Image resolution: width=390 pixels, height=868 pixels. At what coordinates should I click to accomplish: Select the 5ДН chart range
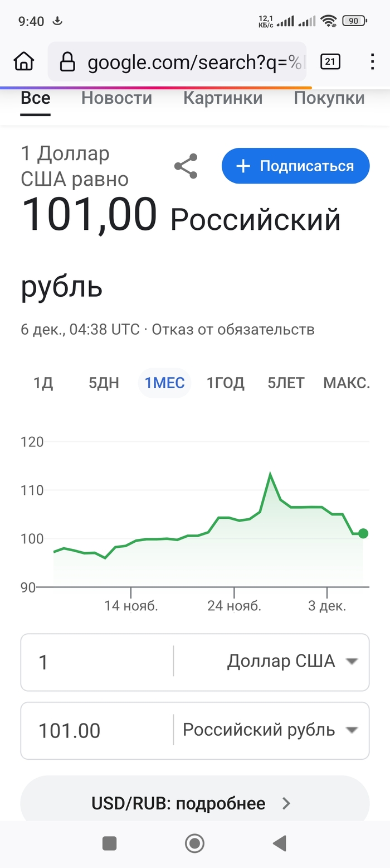[x=104, y=383]
